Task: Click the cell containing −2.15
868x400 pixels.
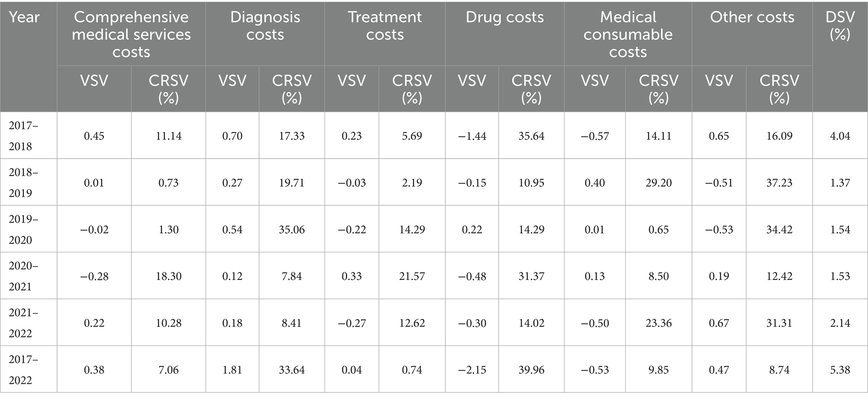Action: pos(472,370)
